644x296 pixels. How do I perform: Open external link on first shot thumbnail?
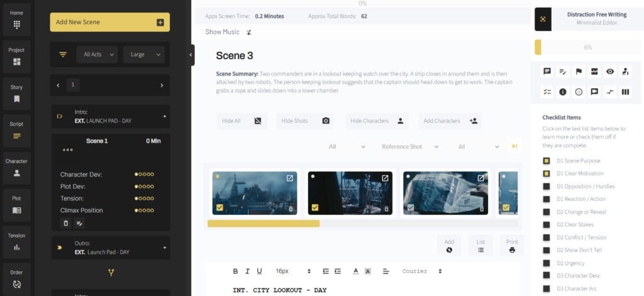click(290, 178)
